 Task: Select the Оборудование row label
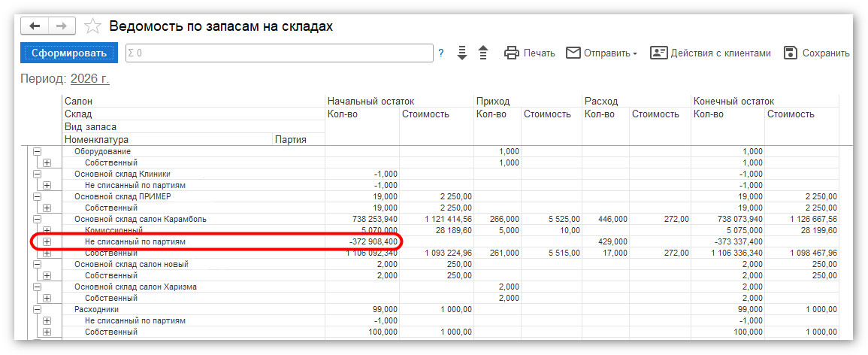click(x=102, y=151)
